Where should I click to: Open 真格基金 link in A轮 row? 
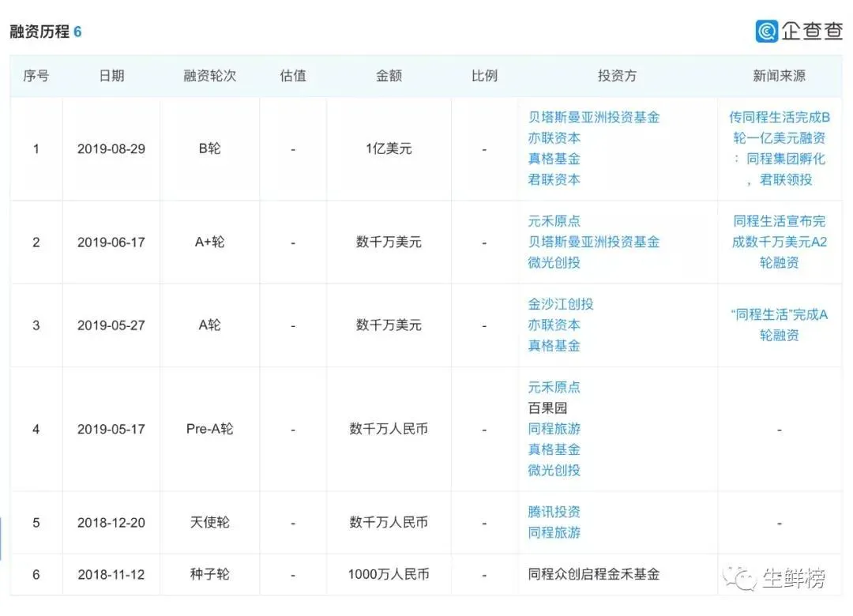[x=554, y=346]
